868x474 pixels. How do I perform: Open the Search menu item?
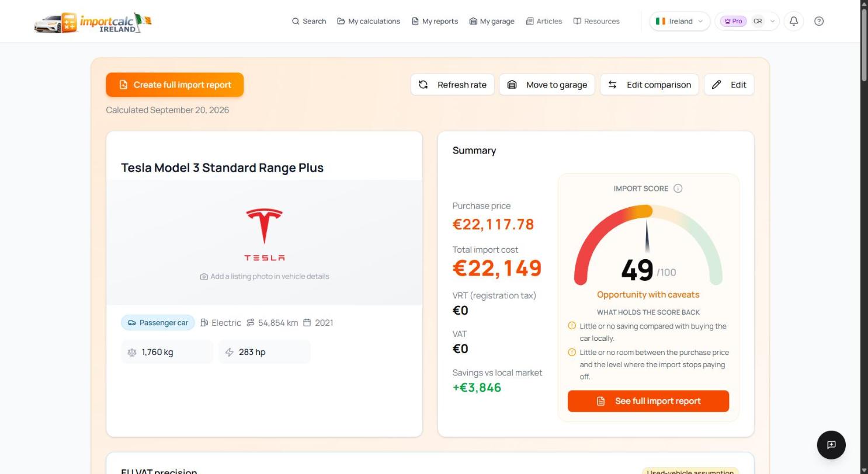(309, 21)
